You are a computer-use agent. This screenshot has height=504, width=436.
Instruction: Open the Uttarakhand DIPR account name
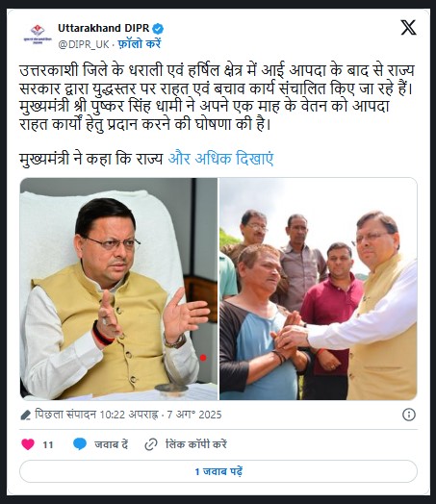pyautogui.click(x=104, y=28)
